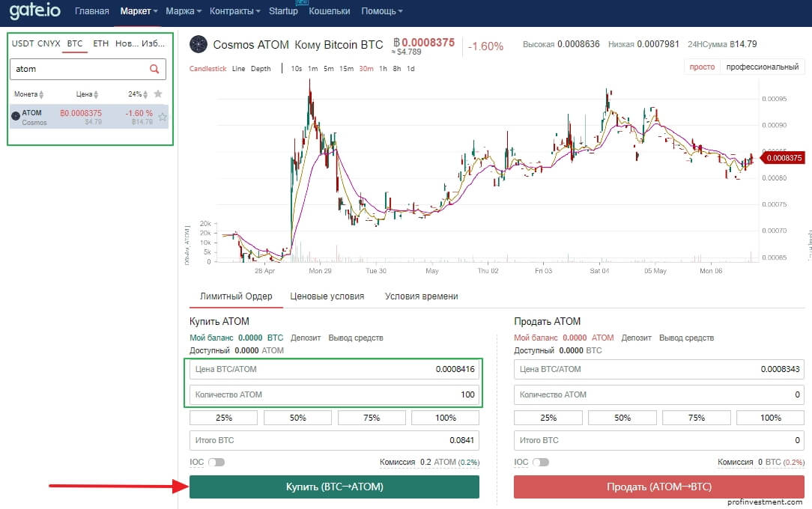
Task: Select the CNYX market tab
Action: (x=49, y=43)
